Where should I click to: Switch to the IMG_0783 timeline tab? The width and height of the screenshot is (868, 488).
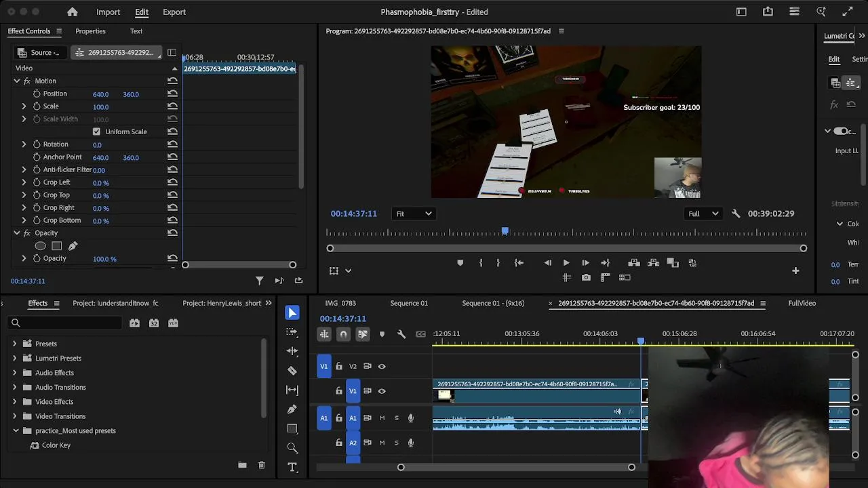pos(340,303)
